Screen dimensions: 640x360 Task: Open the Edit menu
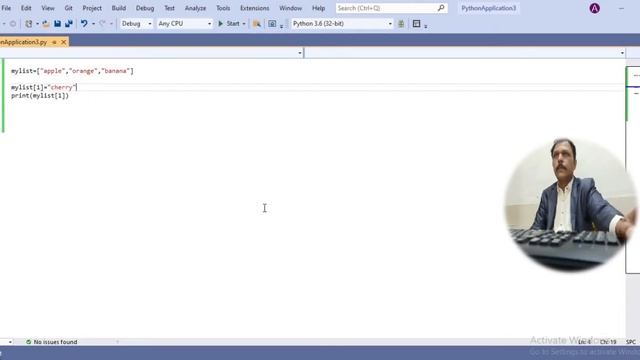[x=26, y=8]
